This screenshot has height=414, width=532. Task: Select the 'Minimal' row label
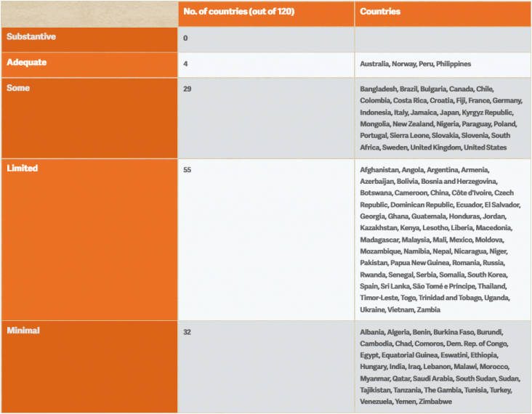pos(23,330)
